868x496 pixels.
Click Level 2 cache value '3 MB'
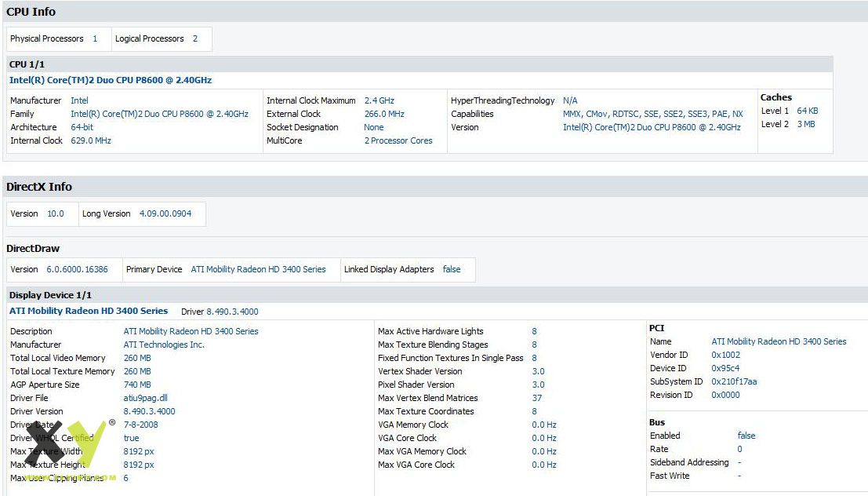click(x=805, y=123)
